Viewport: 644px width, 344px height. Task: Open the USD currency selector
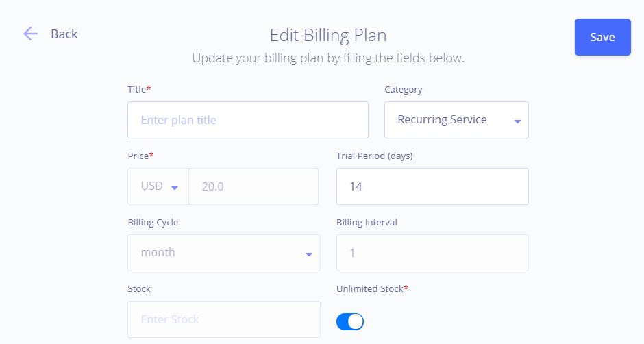click(x=158, y=186)
